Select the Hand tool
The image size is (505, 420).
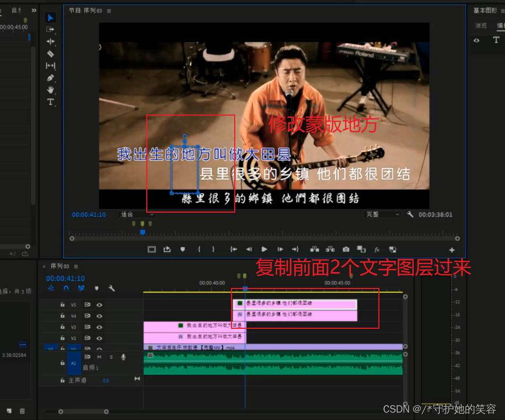(x=50, y=90)
